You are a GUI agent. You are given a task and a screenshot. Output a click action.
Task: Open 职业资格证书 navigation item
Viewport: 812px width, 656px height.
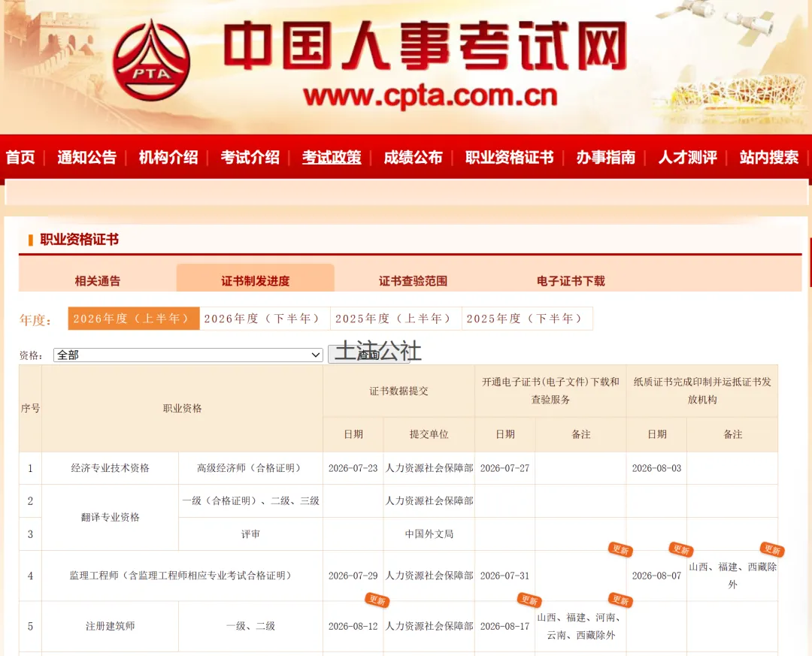tap(510, 157)
